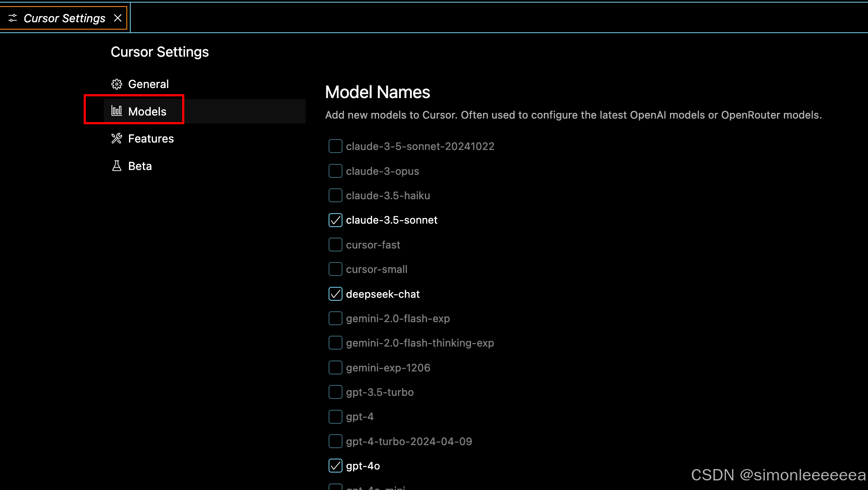Enable the cursor-small model checkbox
Screen dimensions: 868x490
point(335,269)
